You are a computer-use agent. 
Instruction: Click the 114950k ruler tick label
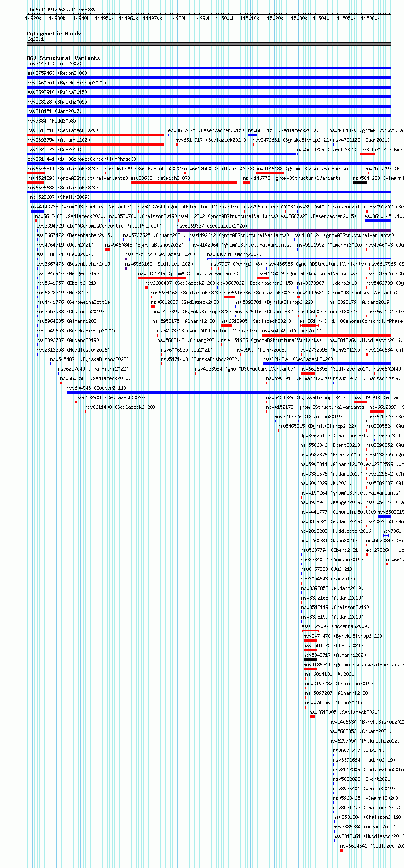click(x=104, y=18)
